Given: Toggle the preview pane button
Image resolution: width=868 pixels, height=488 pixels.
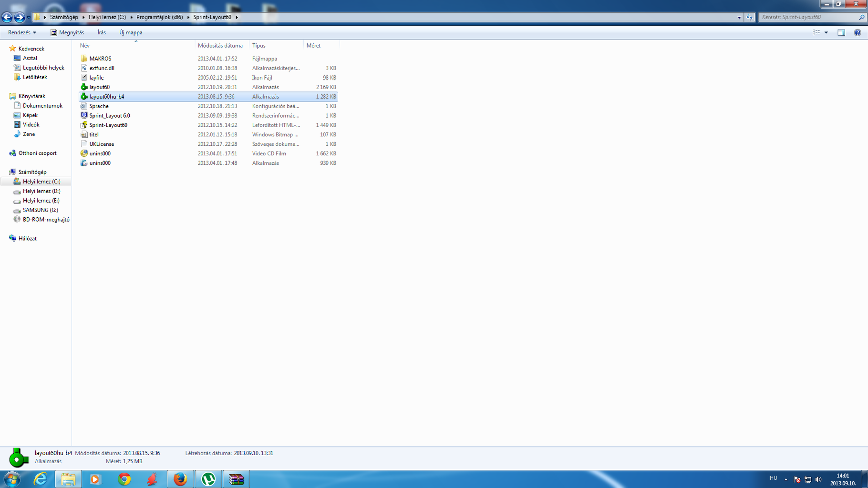Looking at the screenshot, I should point(841,32).
